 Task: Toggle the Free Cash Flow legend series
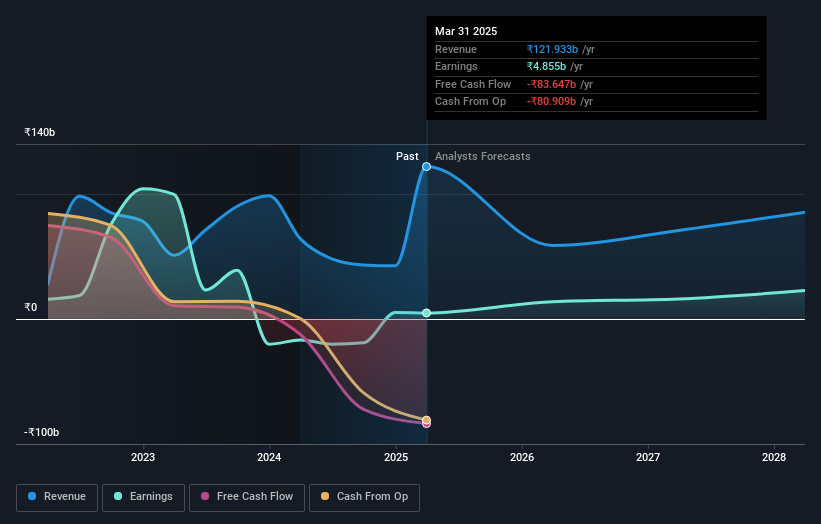(247, 497)
